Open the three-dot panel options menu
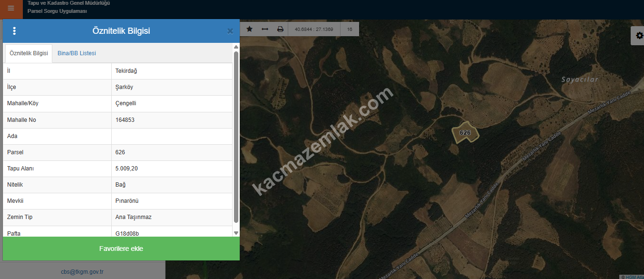This screenshot has height=279, width=644. click(14, 31)
